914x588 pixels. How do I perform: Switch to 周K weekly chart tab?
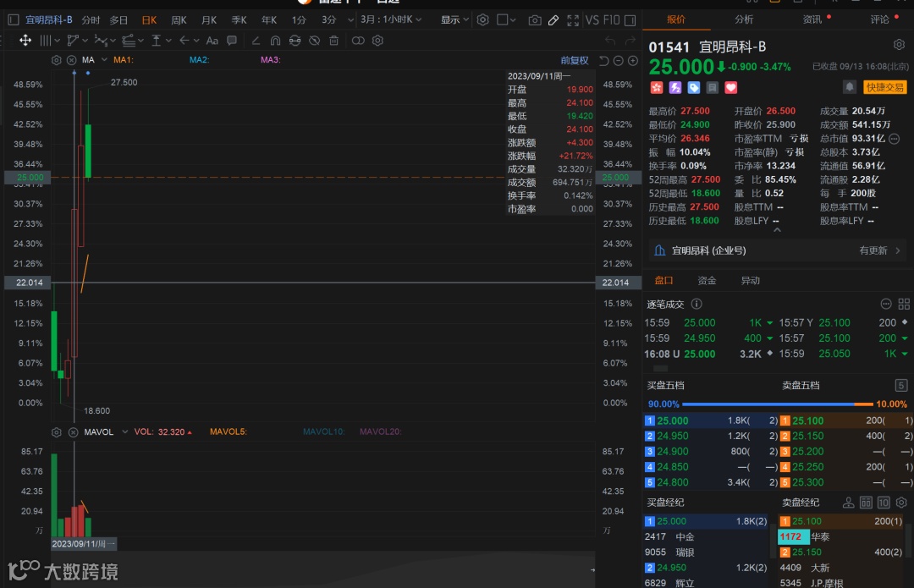(179, 19)
